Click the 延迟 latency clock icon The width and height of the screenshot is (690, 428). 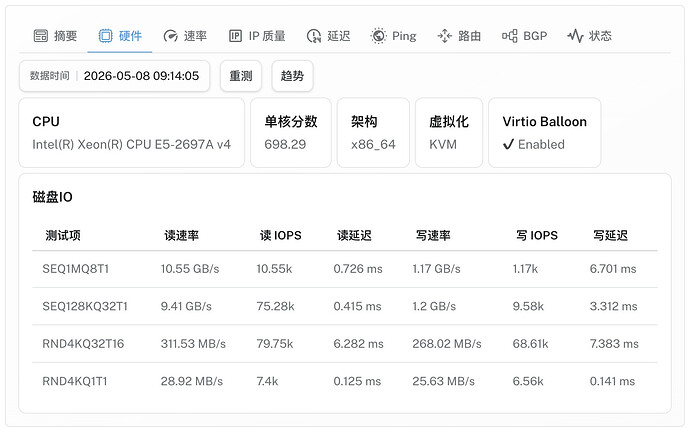tap(314, 36)
